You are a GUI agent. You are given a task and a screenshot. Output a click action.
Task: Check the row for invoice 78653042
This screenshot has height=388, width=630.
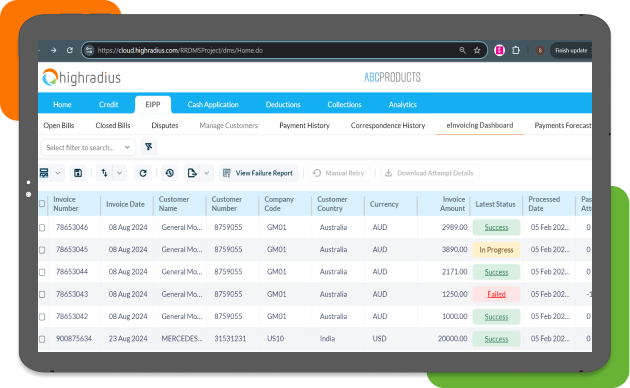click(42, 317)
